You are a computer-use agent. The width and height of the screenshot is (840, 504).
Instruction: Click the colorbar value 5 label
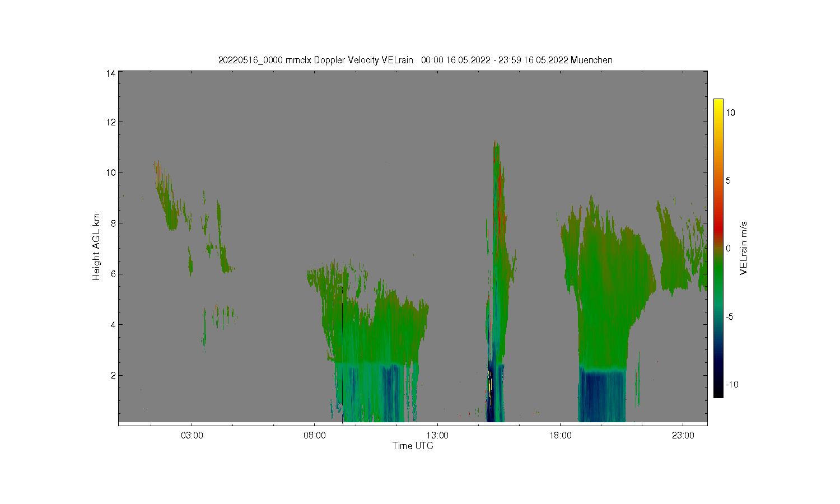(x=729, y=180)
